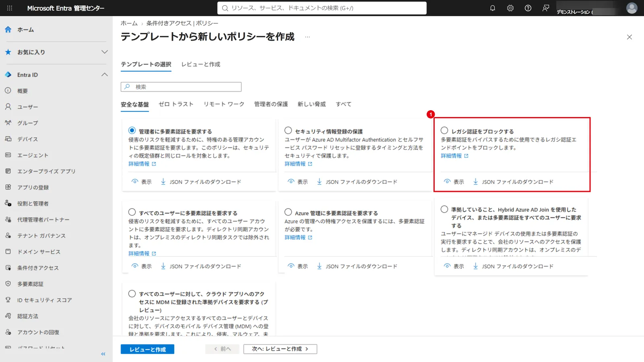Switch to リモート ワーク category tab
Image resolution: width=644 pixels, height=362 pixels.
coord(224,104)
